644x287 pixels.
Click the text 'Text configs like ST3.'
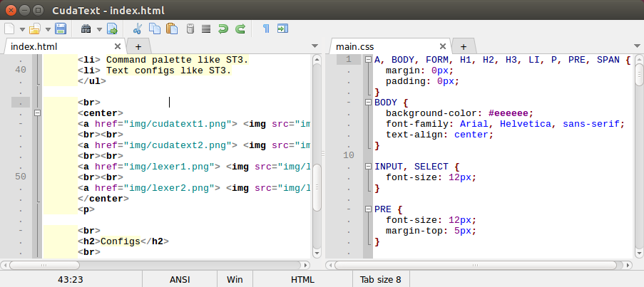click(x=168, y=71)
